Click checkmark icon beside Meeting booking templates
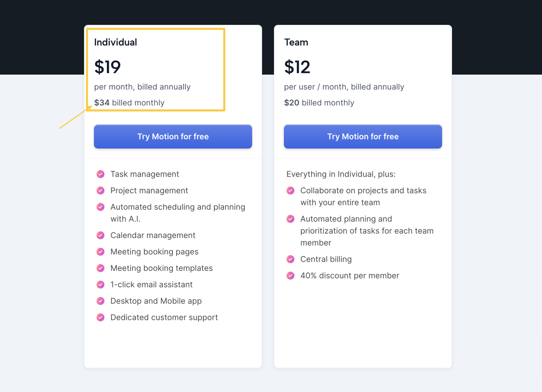This screenshot has width=542, height=392. (x=101, y=268)
